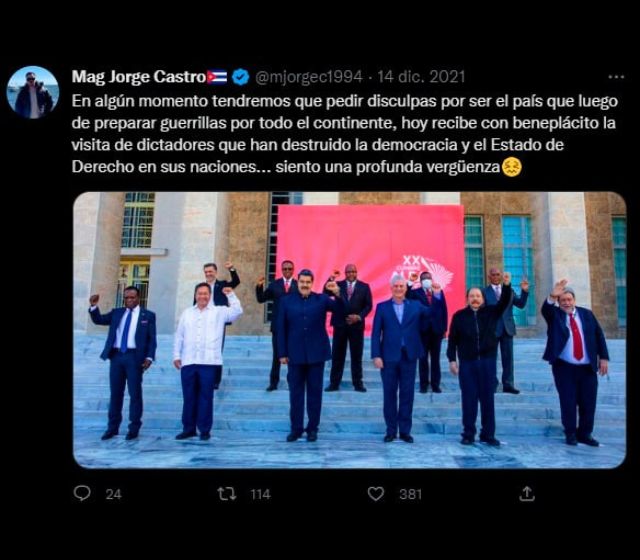The width and height of the screenshot is (640, 560).
Task: Click the blue verified badge
Action: point(241,77)
